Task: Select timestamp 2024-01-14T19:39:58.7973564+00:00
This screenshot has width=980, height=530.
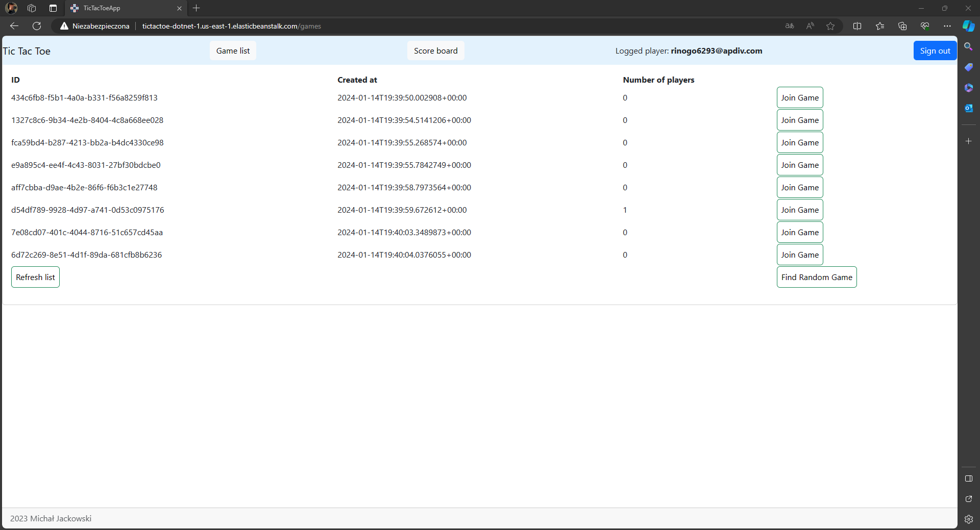Action: click(404, 187)
